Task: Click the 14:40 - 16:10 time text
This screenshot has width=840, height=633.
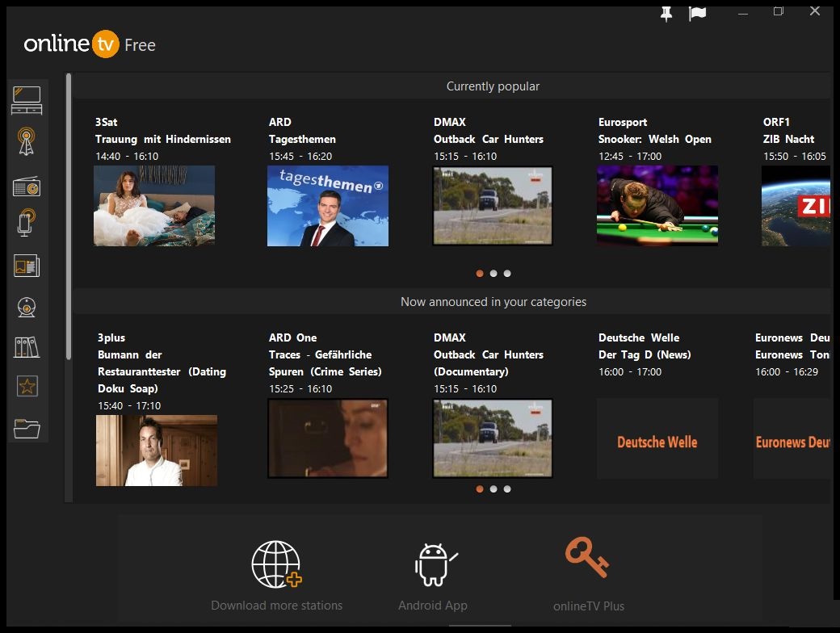Action: (x=127, y=157)
